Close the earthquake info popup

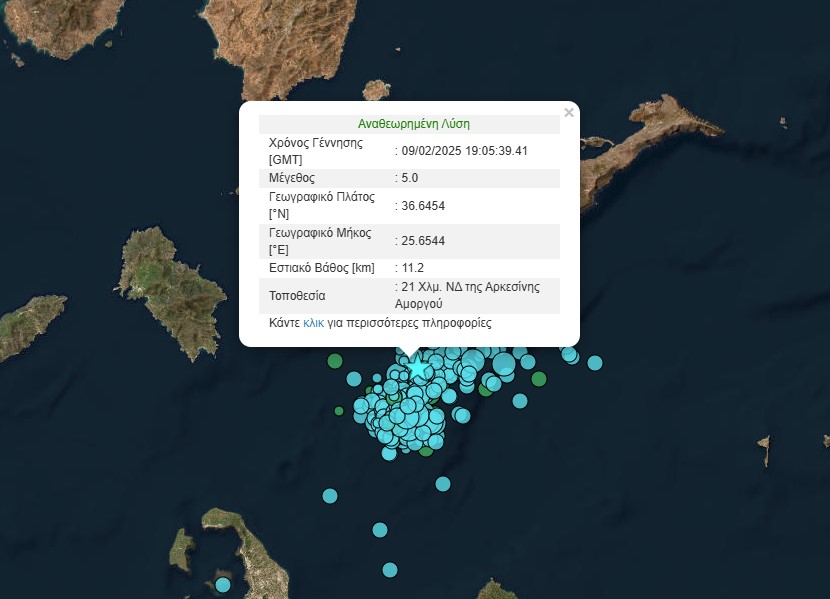click(x=569, y=113)
